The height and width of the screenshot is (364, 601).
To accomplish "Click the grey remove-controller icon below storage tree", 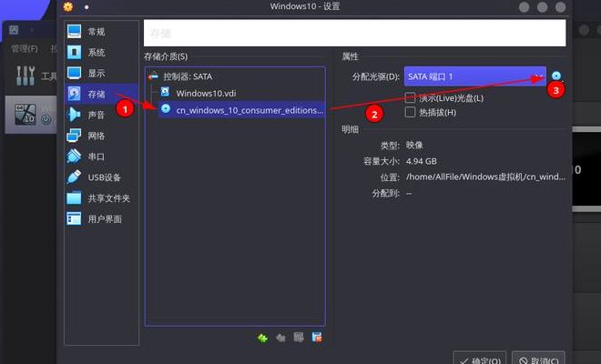I will point(280,338).
